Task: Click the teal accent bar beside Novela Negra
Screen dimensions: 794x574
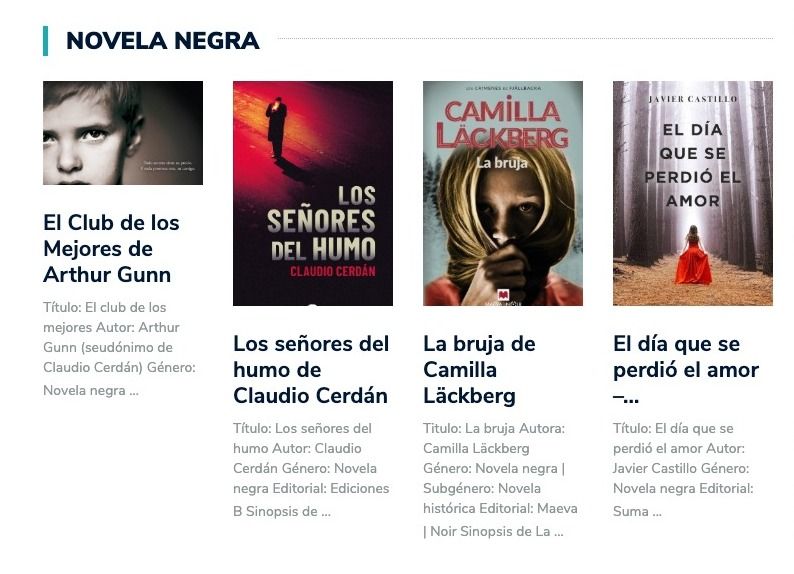Action: (x=46, y=40)
